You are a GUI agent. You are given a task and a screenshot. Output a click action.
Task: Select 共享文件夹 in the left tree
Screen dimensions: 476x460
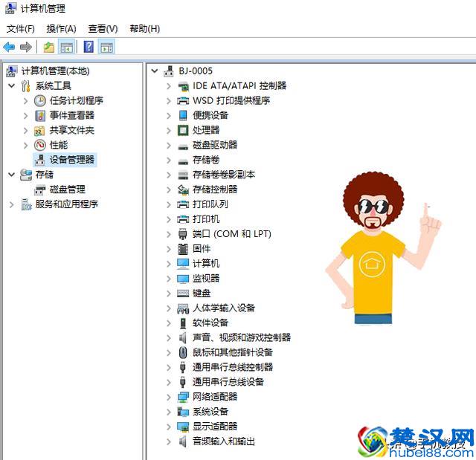pyautogui.click(x=72, y=130)
